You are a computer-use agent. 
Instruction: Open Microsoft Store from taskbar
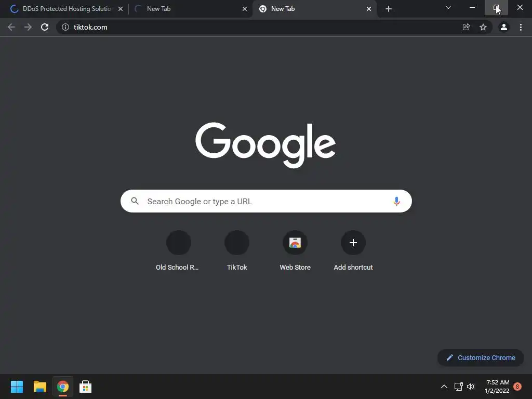86,387
